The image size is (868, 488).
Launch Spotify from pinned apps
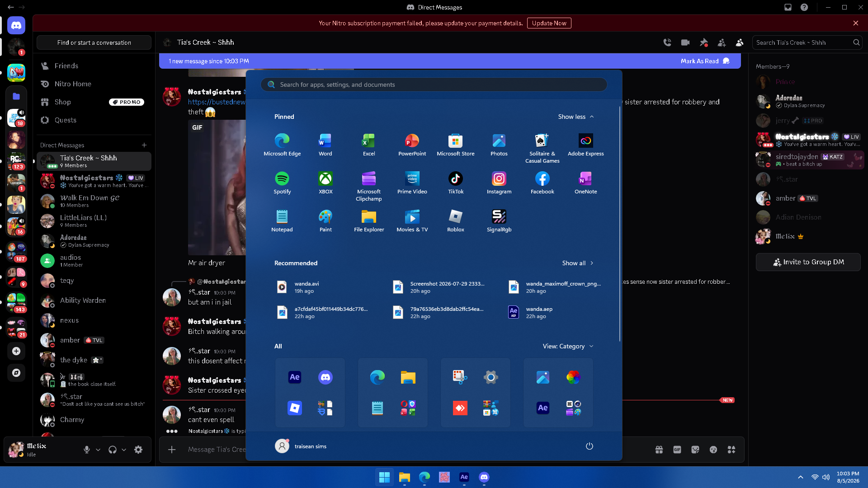pyautogui.click(x=282, y=183)
